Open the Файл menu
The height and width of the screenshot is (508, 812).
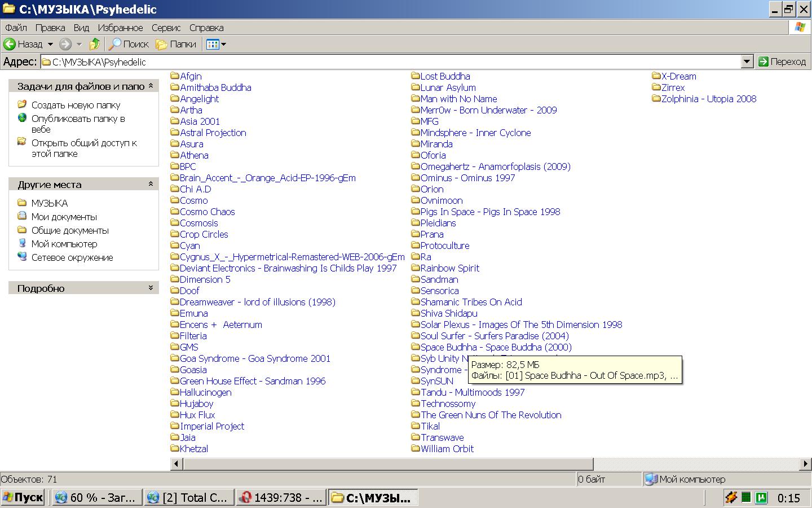click(16, 28)
